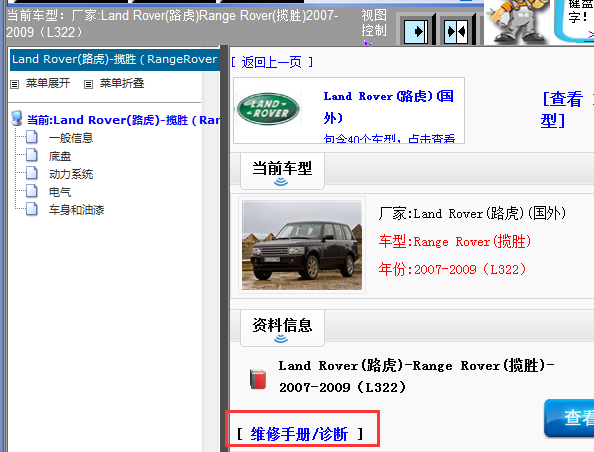The height and width of the screenshot is (452, 594).
Task: Click the 菜单折叠 collapse menu icon
Action: 88,84
